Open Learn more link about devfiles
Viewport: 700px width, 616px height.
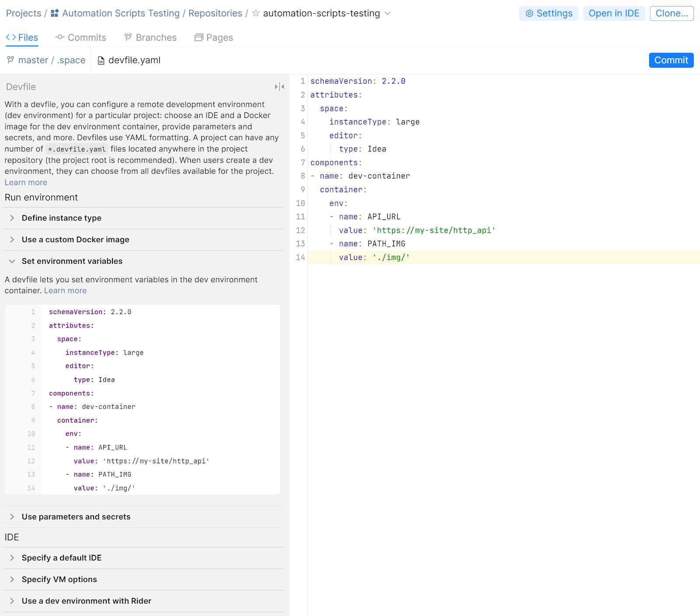tap(26, 182)
